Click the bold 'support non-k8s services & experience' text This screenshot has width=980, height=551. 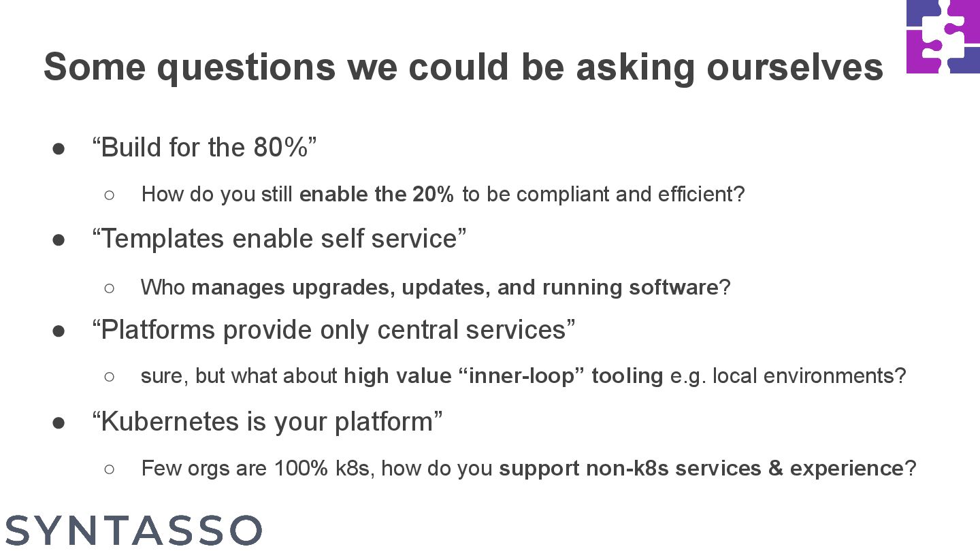[701, 469]
